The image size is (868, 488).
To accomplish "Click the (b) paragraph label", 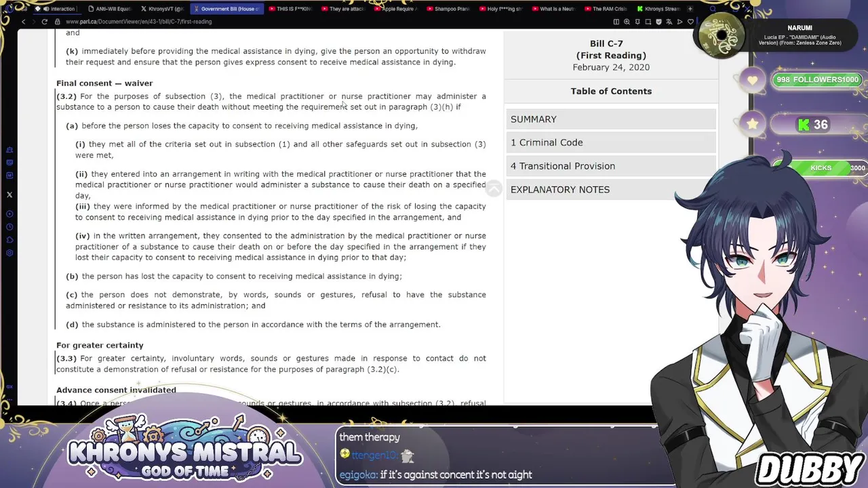I will (x=72, y=277).
